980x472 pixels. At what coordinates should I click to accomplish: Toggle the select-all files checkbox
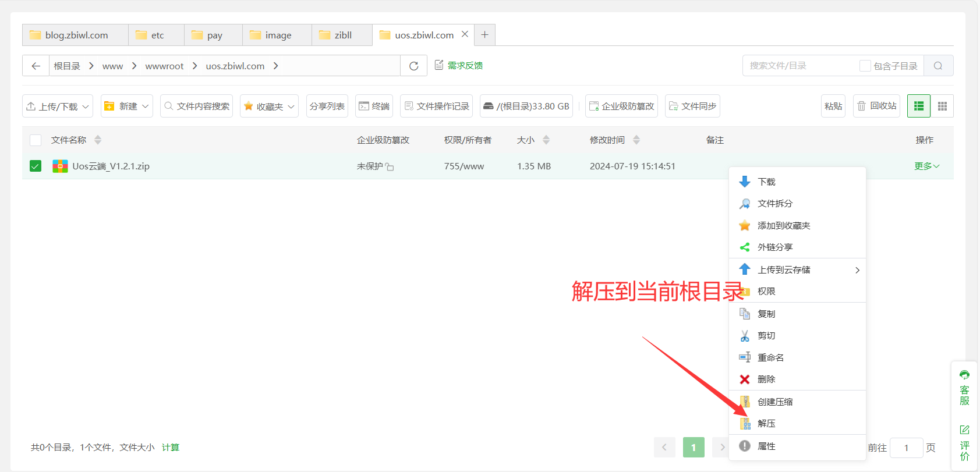tap(36, 140)
